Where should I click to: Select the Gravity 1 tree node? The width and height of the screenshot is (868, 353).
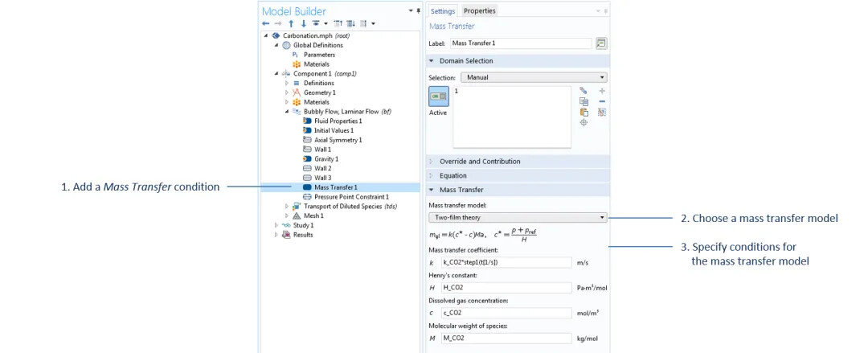[325, 159]
